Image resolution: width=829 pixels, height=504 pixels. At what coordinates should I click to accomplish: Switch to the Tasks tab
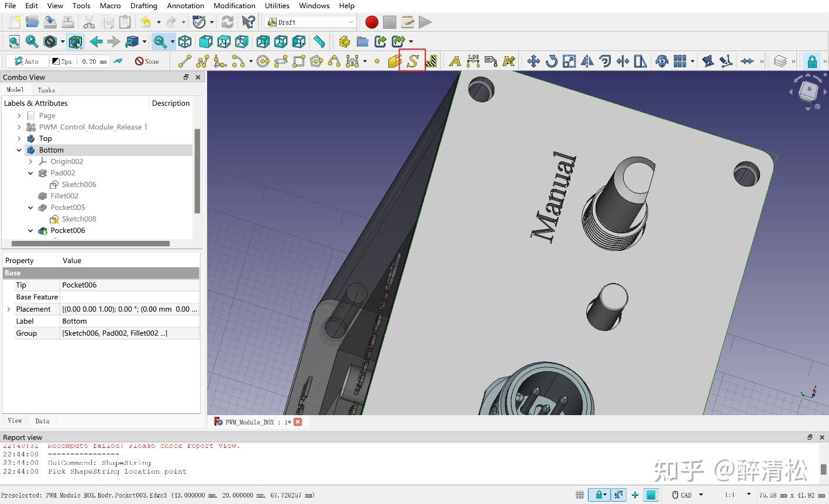(46, 90)
